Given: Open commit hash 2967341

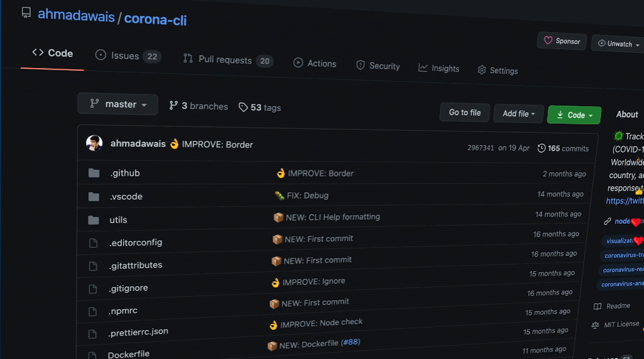Looking at the screenshot, I should (x=480, y=148).
